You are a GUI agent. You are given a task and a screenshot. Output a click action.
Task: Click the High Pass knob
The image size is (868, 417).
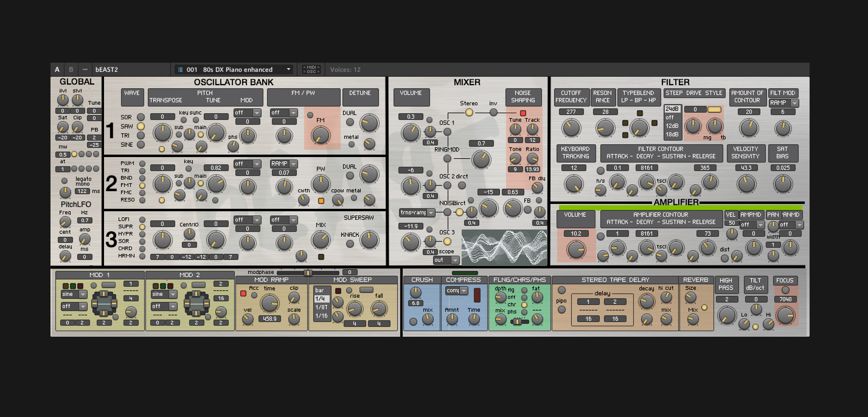click(x=727, y=316)
